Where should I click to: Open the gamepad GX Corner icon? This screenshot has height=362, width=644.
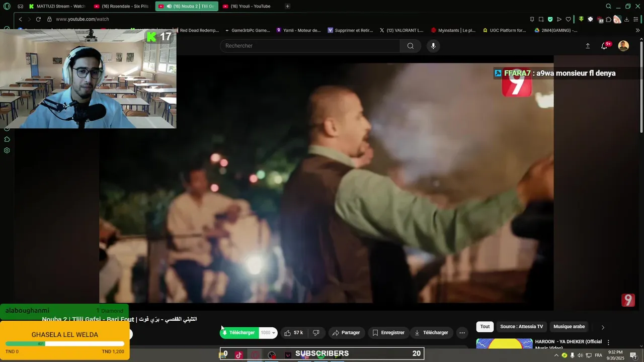[20, 6]
